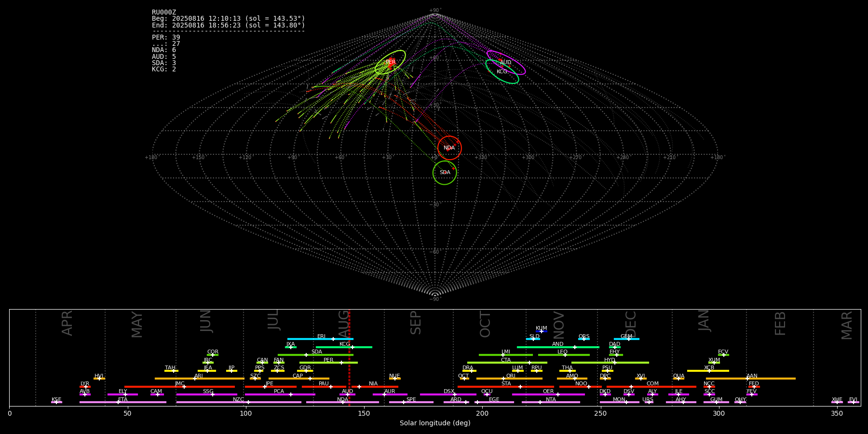Click the ETA pink shower bar

[x=123, y=402]
